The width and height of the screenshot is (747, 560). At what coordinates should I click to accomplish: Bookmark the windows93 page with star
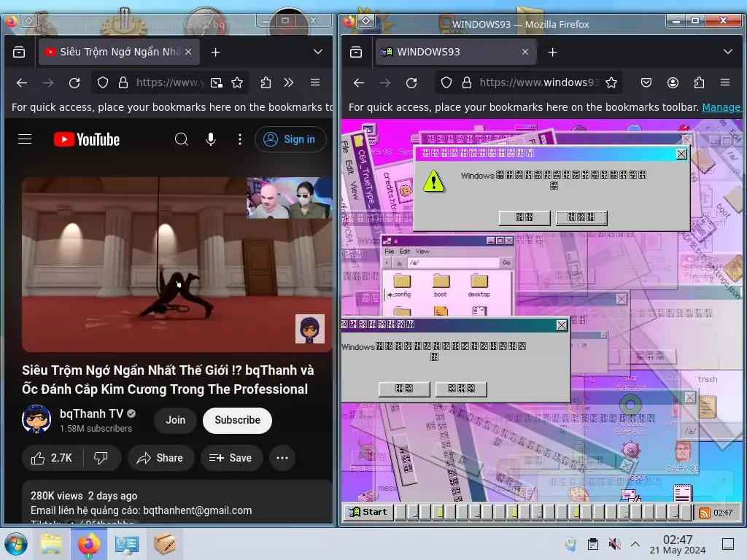pyautogui.click(x=611, y=83)
